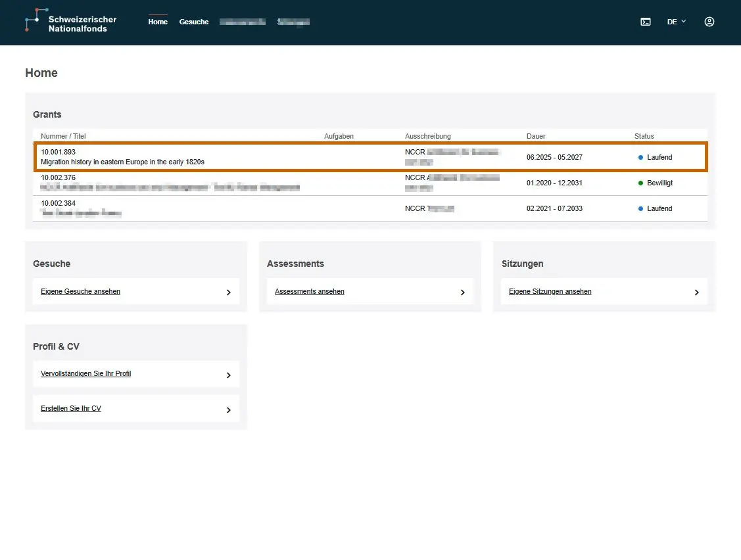Open grant row number 10.002.376
This screenshot has width=741, height=560.
click(x=371, y=183)
